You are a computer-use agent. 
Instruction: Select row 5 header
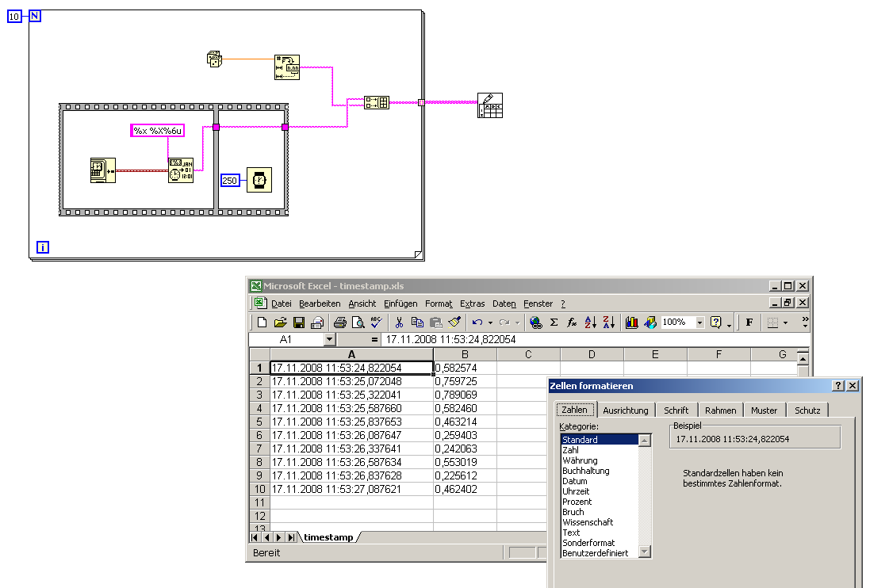(x=259, y=422)
